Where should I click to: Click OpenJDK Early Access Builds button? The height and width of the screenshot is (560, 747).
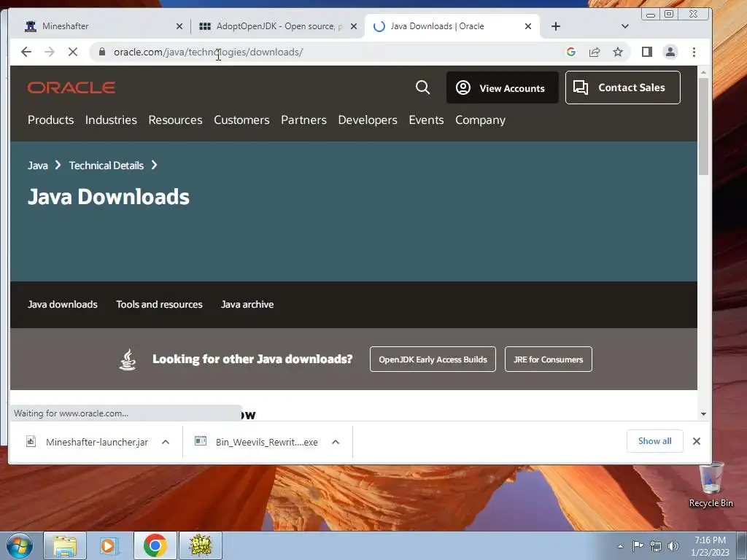pos(433,359)
